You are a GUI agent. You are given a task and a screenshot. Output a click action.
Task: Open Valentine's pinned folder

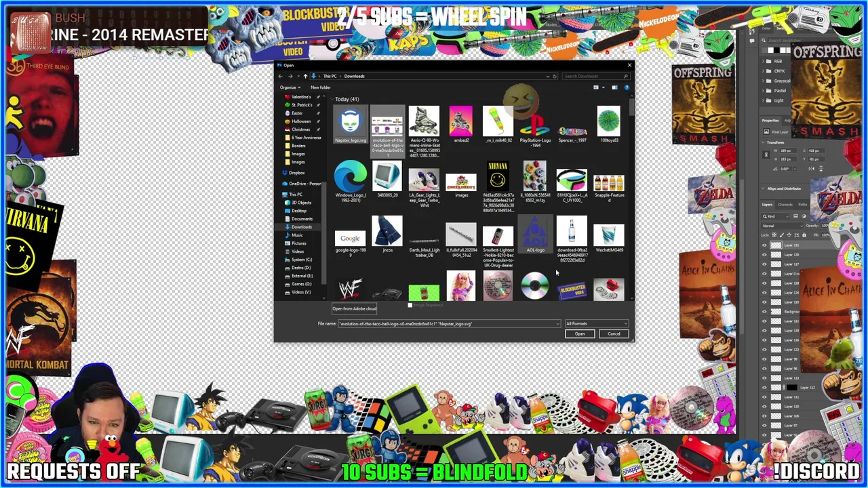301,97
